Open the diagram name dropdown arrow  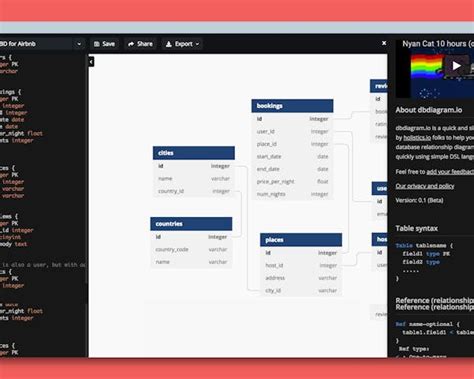tap(79, 44)
